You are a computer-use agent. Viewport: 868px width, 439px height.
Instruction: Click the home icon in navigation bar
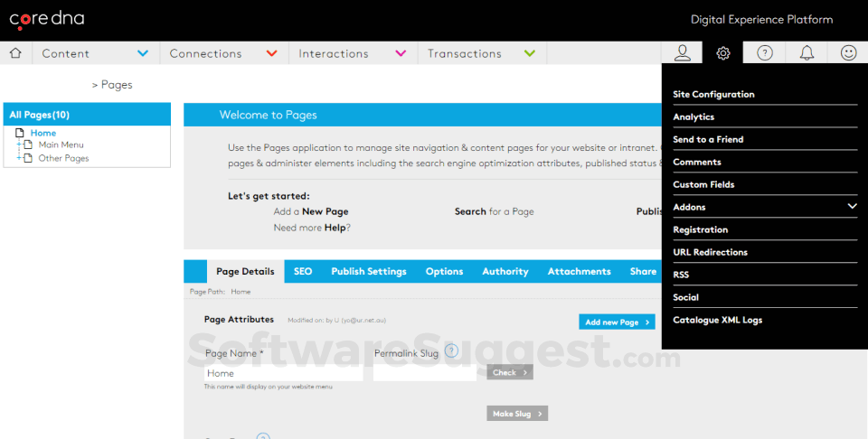click(15, 53)
